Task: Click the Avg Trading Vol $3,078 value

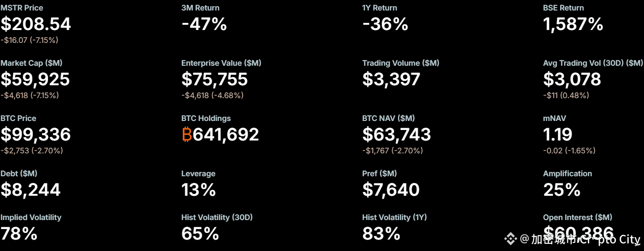Action: coord(572,79)
